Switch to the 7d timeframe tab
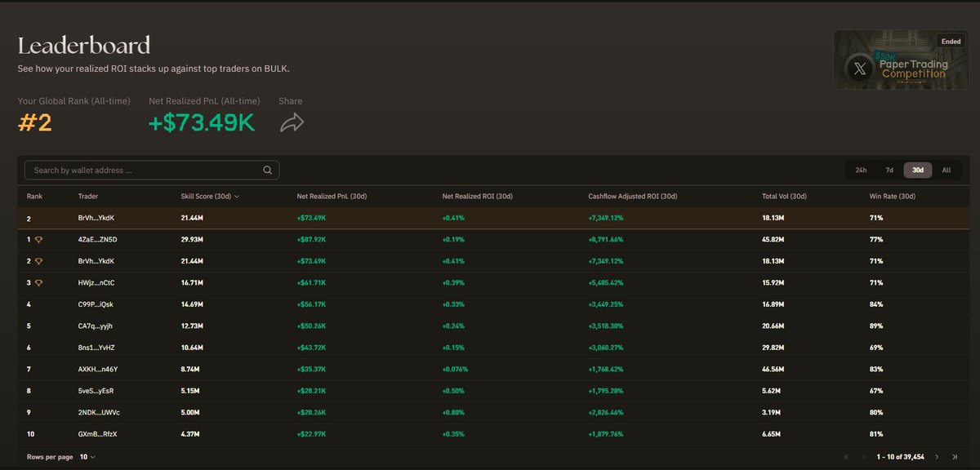This screenshot has width=980, height=470. coord(889,171)
